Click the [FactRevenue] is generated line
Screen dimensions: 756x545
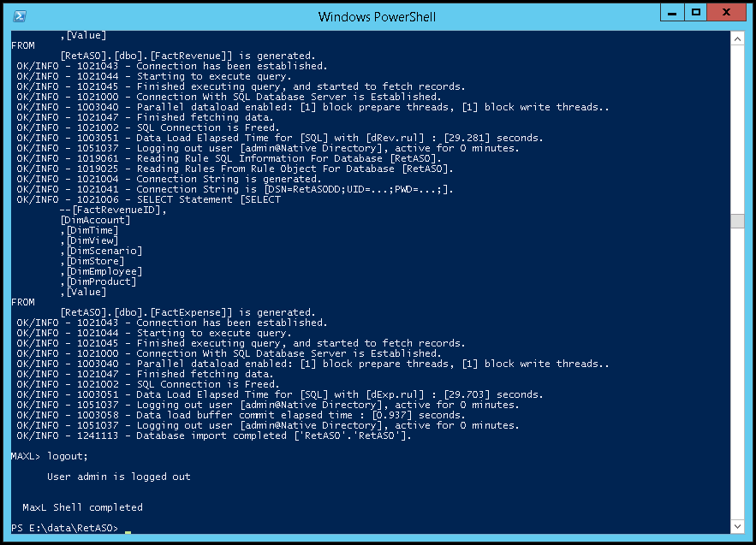(188, 56)
